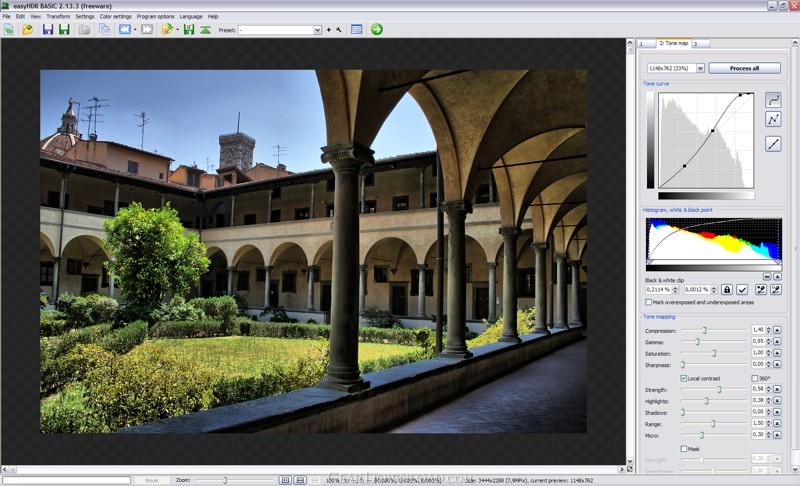Click the wrench icon beside Preset
This screenshot has width=800, height=486.
[x=339, y=30]
